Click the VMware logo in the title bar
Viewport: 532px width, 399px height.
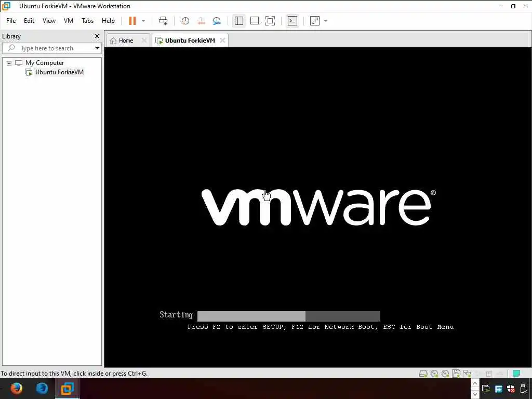[x=6, y=6]
